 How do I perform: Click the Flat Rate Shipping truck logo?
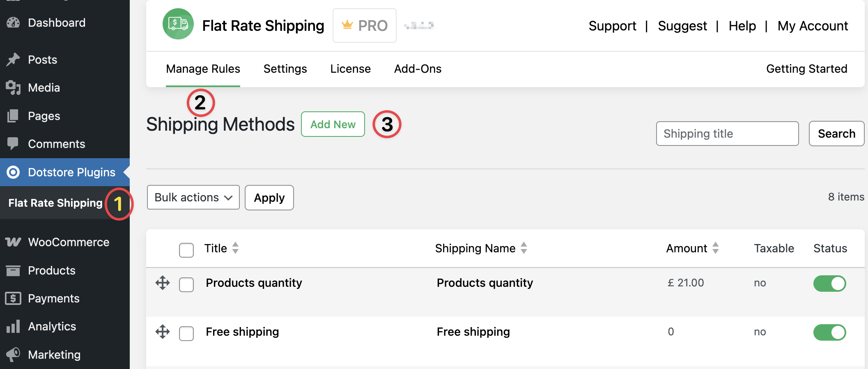[178, 24]
